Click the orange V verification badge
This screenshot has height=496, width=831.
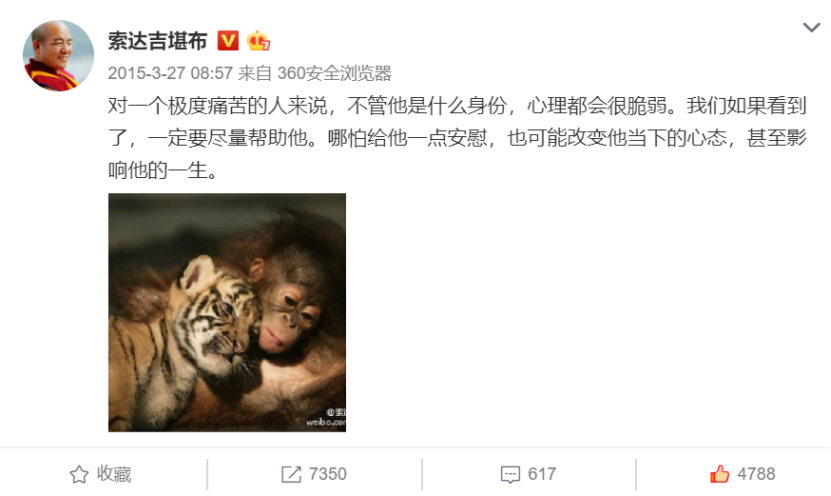(228, 41)
